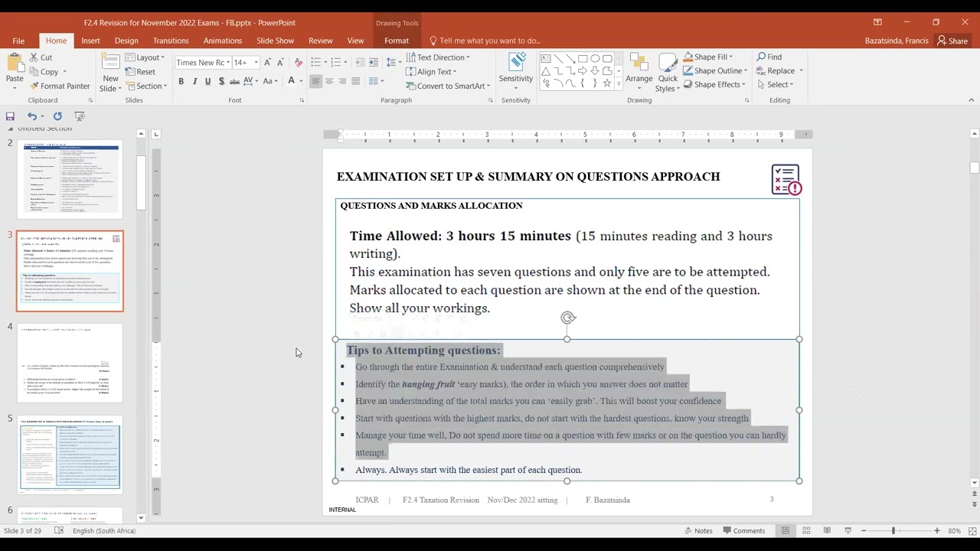Image resolution: width=980 pixels, height=551 pixels.
Task: Click the Share button
Action: [x=952, y=41]
